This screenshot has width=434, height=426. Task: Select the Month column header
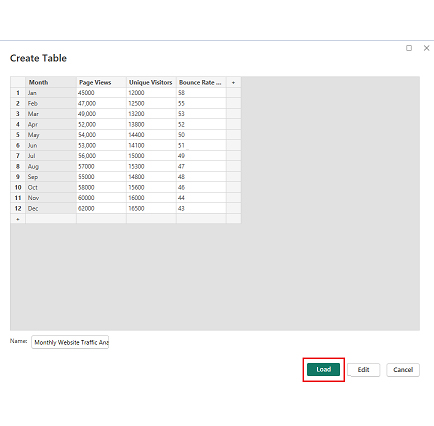coord(51,82)
